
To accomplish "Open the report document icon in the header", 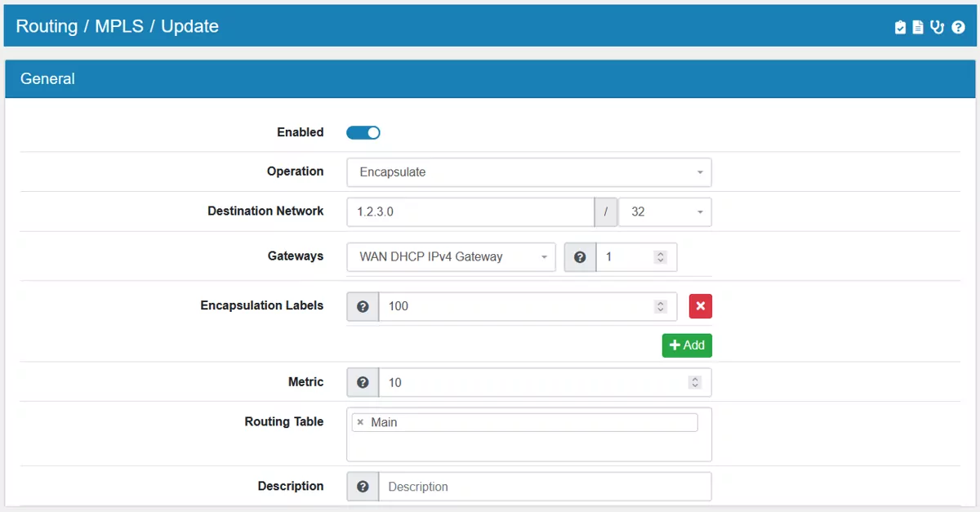I will coord(917,27).
